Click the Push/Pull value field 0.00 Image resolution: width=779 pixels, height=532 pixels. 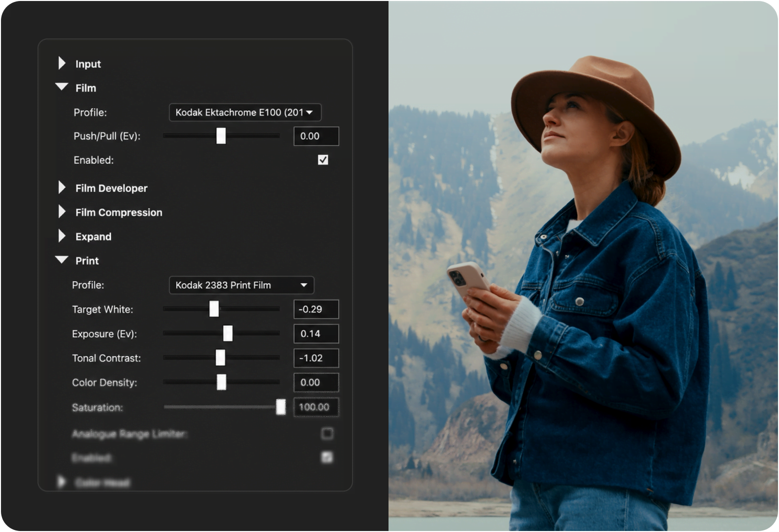[x=316, y=136]
